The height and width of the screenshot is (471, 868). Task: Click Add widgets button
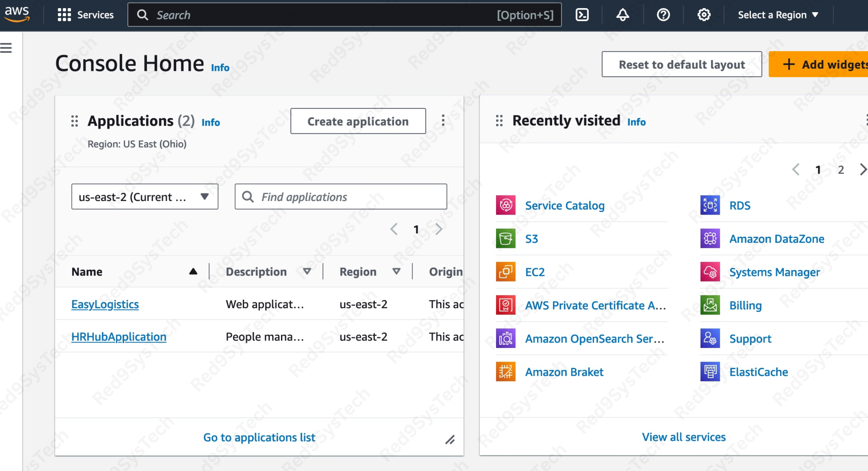pyautogui.click(x=818, y=64)
